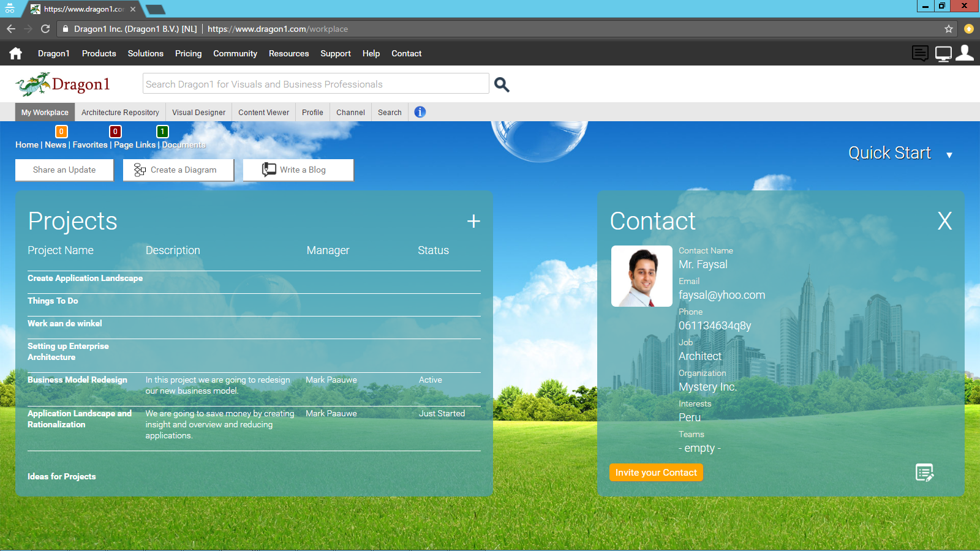Open the blue info icon

(x=420, y=112)
